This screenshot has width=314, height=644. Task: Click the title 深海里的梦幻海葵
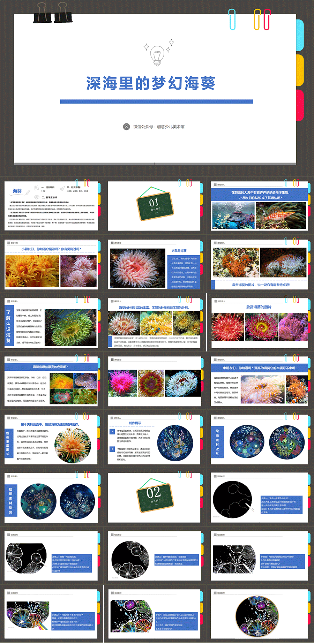pos(151,84)
